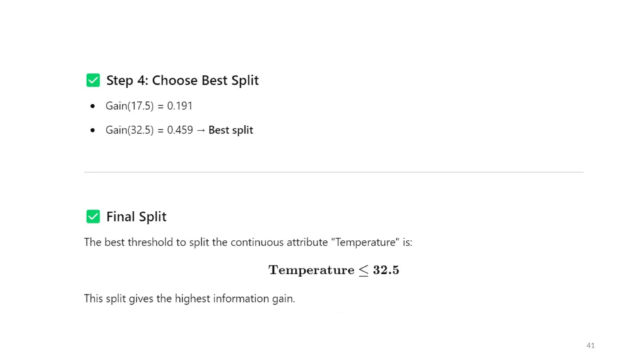
Task: Click the bold 'Temperature' in the formula
Action: pos(311,270)
